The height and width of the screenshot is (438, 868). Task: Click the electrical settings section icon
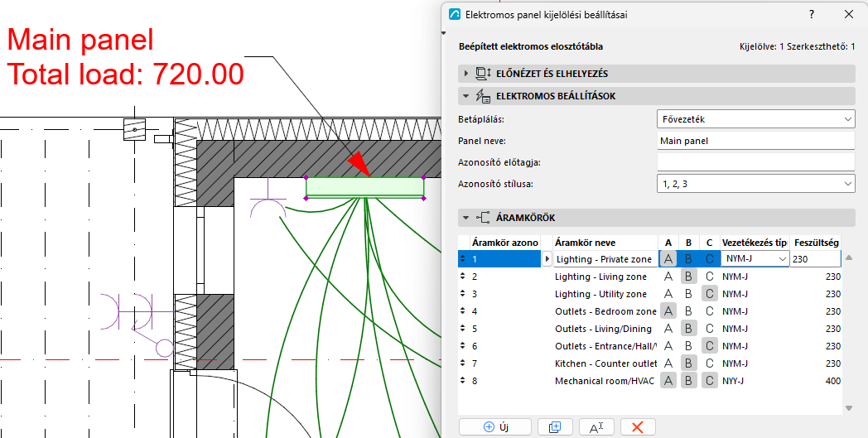click(x=483, y=97)
